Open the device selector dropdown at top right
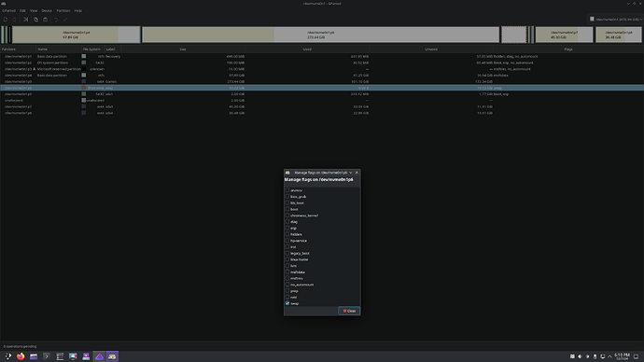 (x=615, y=19)
